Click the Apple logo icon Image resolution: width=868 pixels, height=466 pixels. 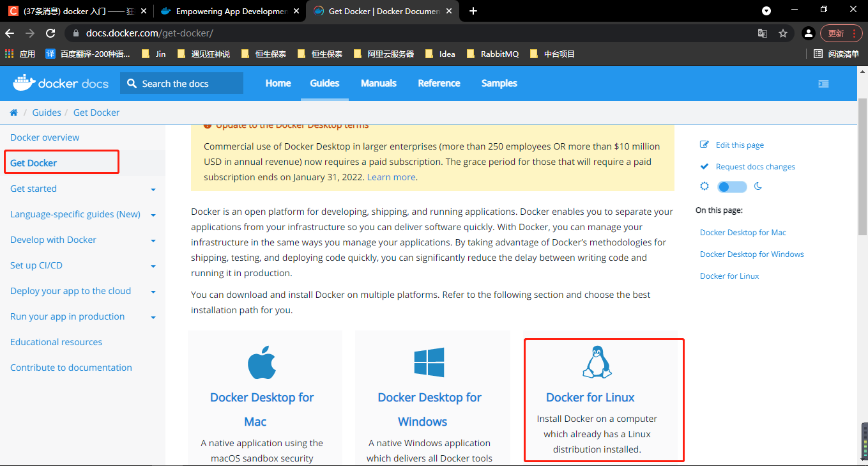pos(262,362)
